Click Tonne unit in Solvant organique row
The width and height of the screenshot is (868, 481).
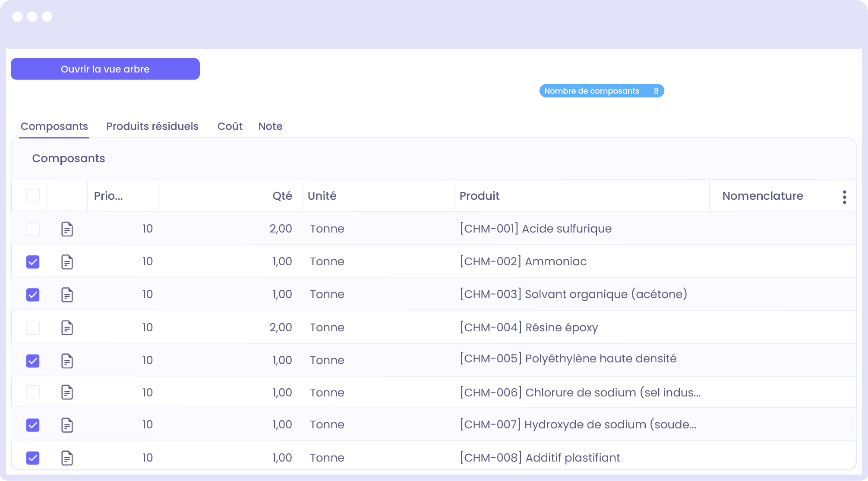tap(327, 294)
